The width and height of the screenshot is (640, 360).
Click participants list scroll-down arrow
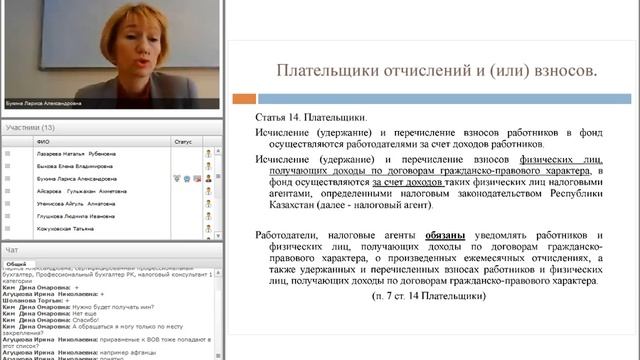tap(218, 236)
